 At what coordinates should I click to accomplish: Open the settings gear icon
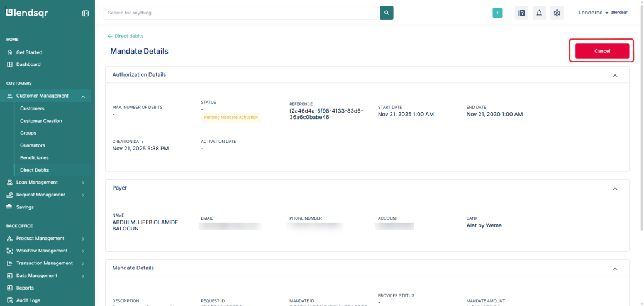point(557,13)
